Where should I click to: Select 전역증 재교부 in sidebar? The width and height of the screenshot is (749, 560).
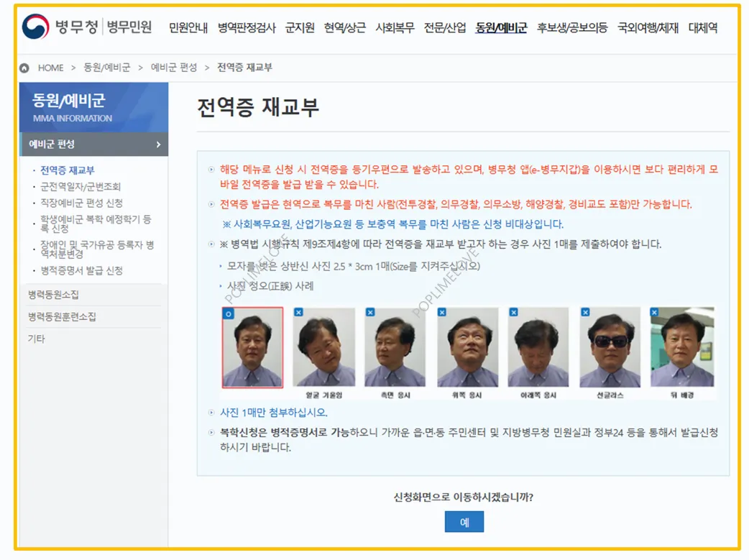pyautogui.click(x=68, y=170)
